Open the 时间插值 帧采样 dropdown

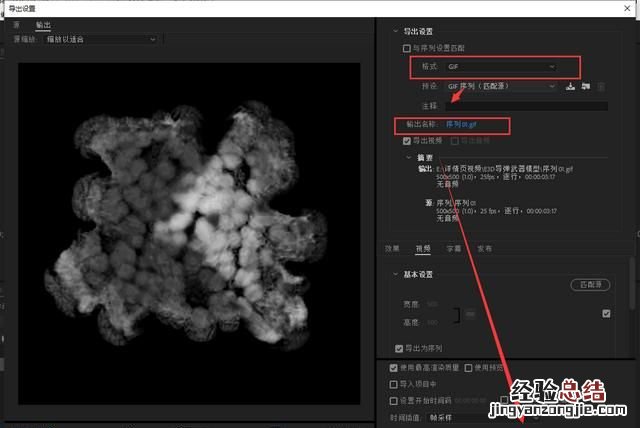484,418
